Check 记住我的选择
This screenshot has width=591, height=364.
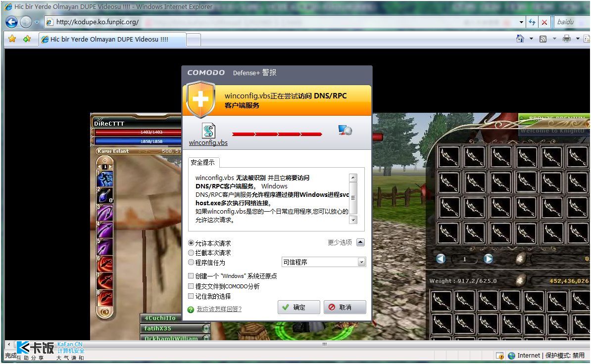coord(191,296)
